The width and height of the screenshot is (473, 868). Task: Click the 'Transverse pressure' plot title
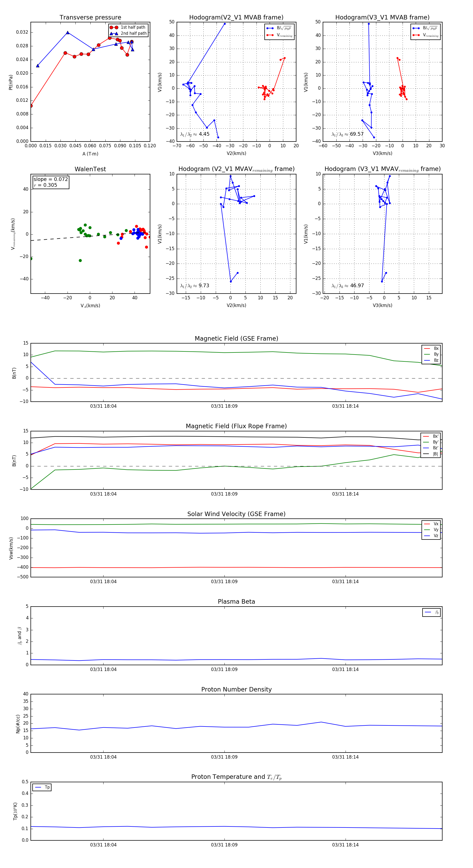(90, 18)
